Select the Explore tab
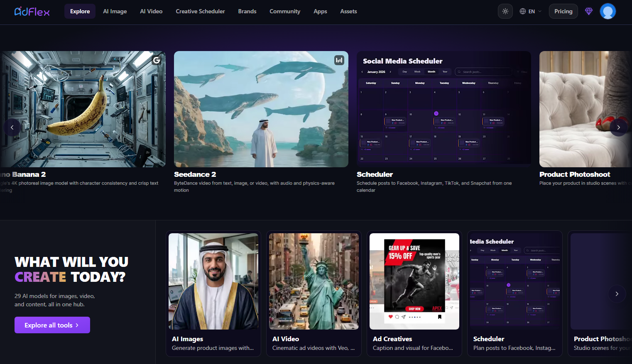The height and width of the screenshot is (364, 632). (x=80, y=11)
